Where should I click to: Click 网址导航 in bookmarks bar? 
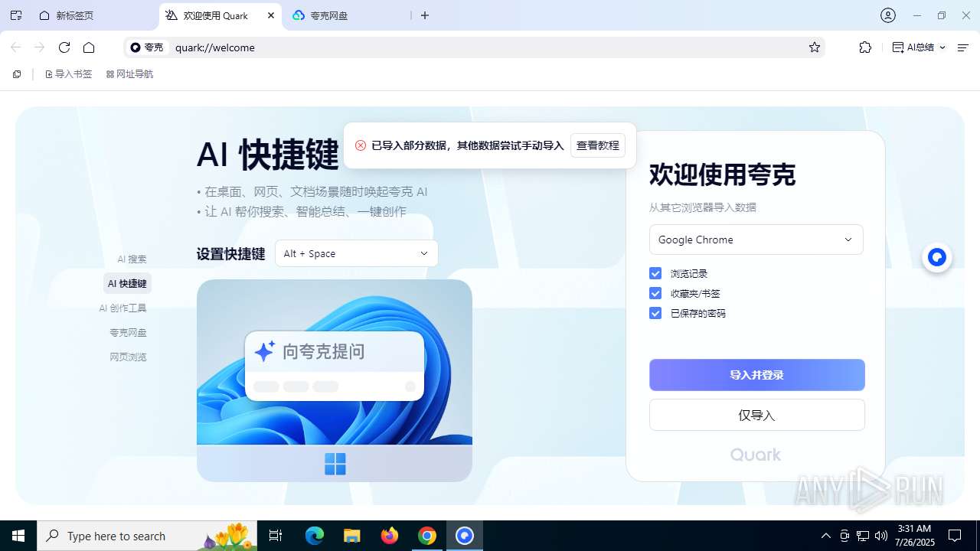pos(129,74)
